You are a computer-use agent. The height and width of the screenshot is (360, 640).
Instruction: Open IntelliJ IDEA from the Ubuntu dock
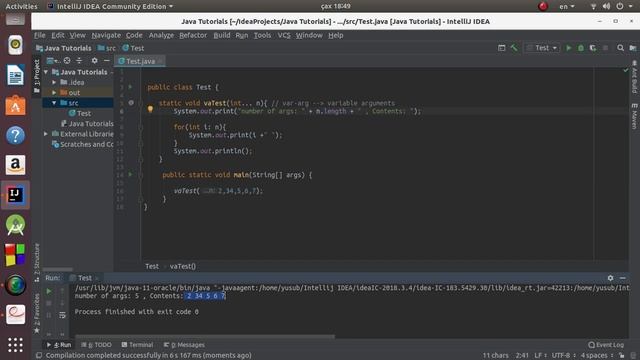pyautogui.click(x=16, y=195)
